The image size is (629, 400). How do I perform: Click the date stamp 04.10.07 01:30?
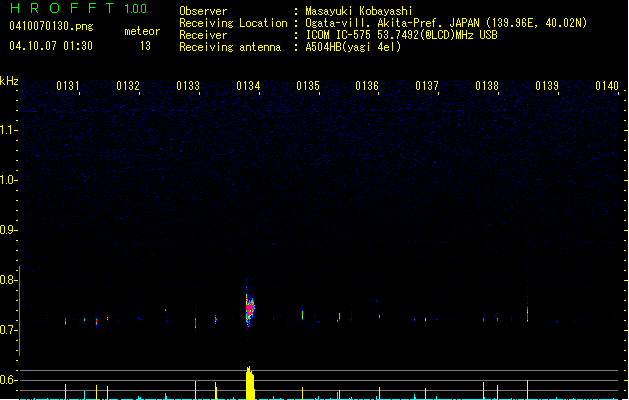(x=51, y=46)
